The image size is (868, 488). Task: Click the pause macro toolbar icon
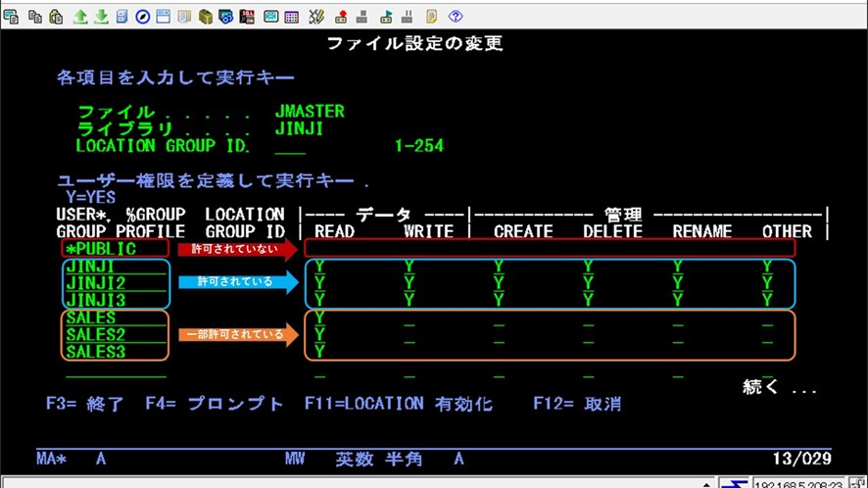point(408,17)
